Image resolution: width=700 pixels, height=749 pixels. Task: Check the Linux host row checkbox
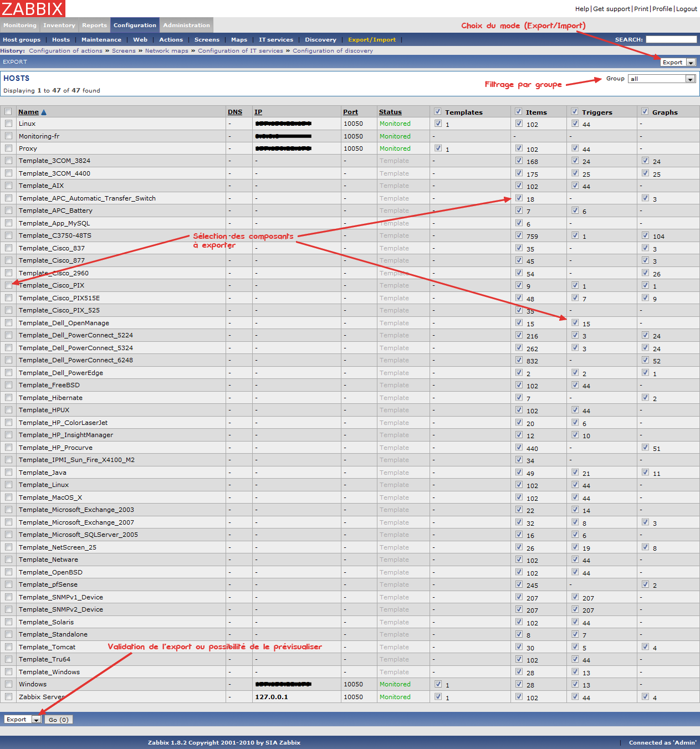[8, 124]
